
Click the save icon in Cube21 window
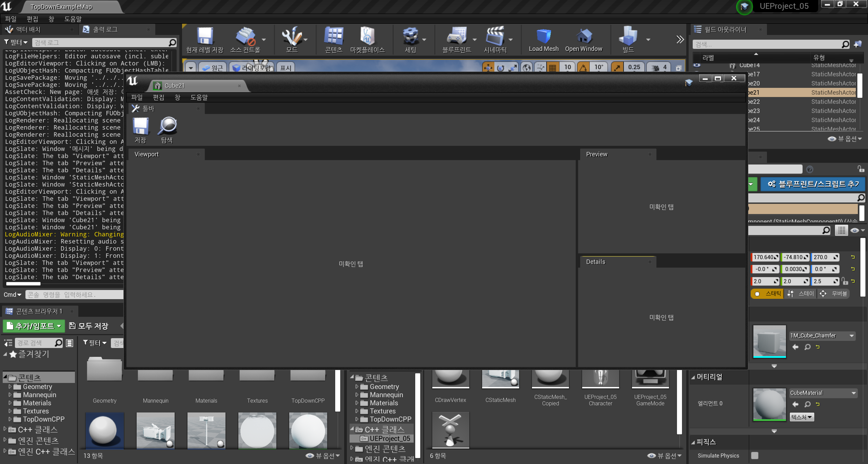tap(140, 126)
